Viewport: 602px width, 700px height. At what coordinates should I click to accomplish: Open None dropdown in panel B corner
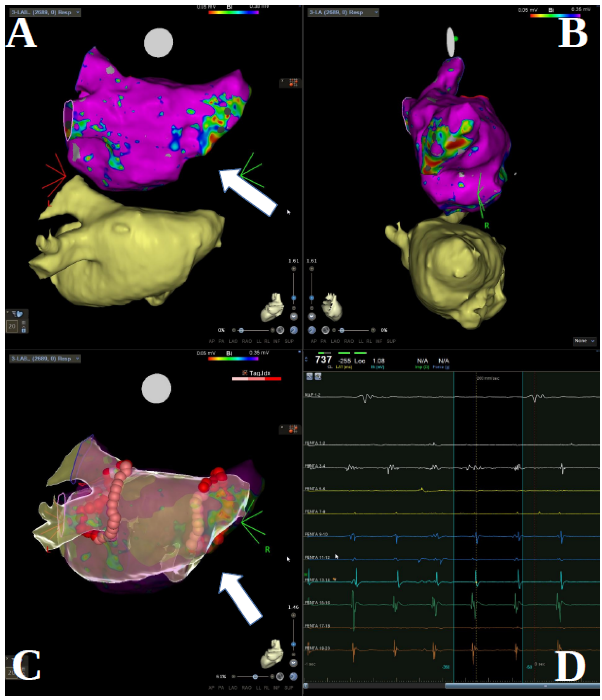point(584,341)
